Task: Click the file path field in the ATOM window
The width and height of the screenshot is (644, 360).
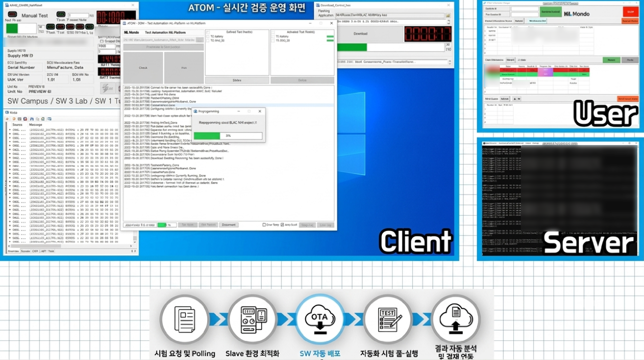Action: point(159,40)
